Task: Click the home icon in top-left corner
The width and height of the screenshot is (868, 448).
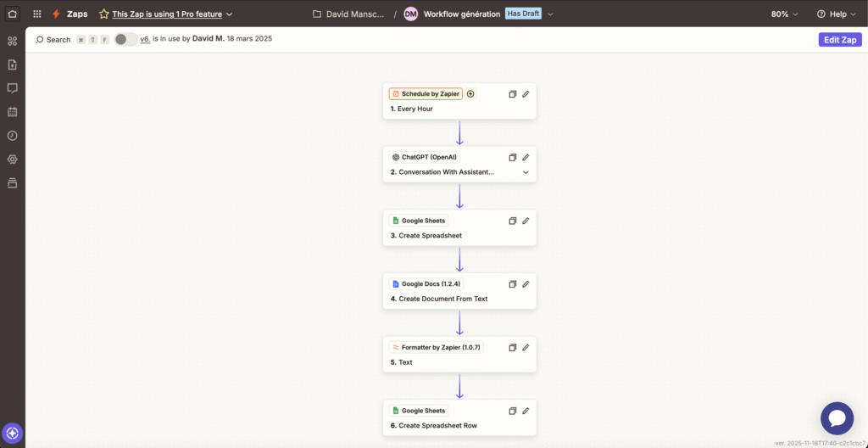Action: coord(12,14)
